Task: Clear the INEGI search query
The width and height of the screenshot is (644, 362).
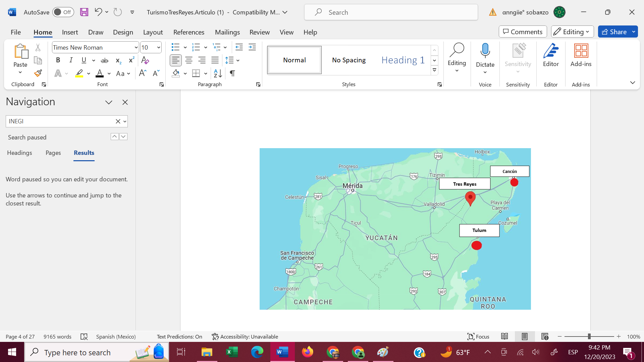Action: [x=118, y=121]
